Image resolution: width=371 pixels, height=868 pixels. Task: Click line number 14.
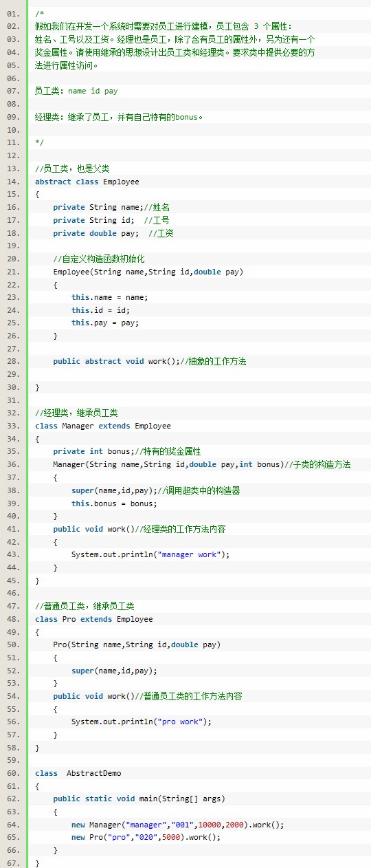pyautogui.click(x=13, y=182)
